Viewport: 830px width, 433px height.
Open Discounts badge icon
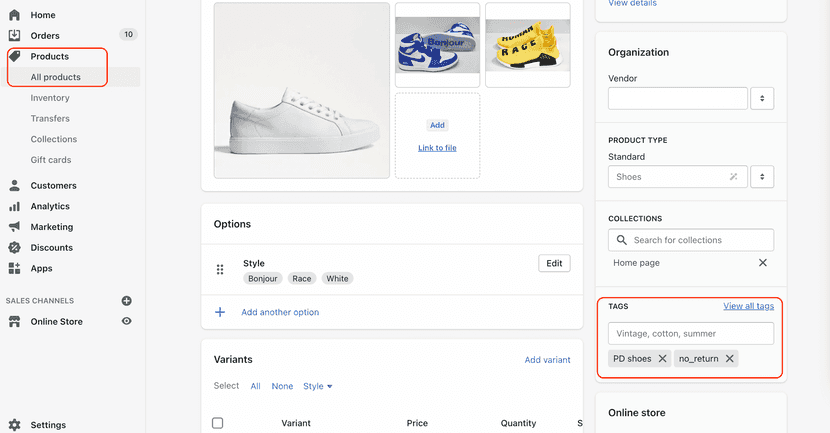tap(14, 248)
